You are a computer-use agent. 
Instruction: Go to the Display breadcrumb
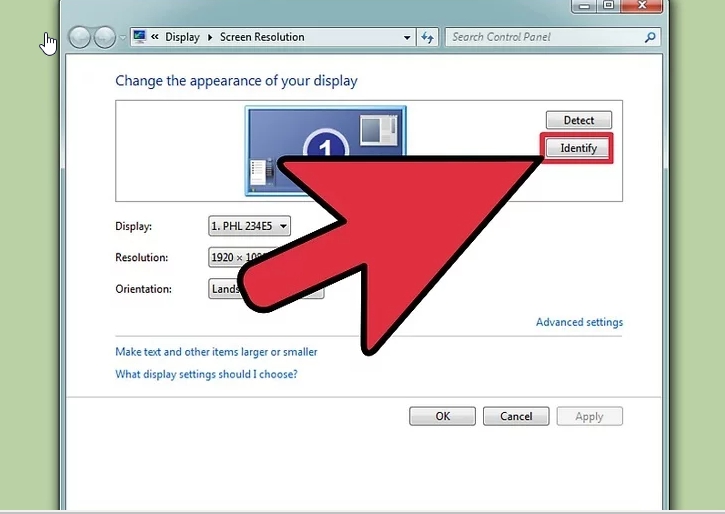pos(182,37)
